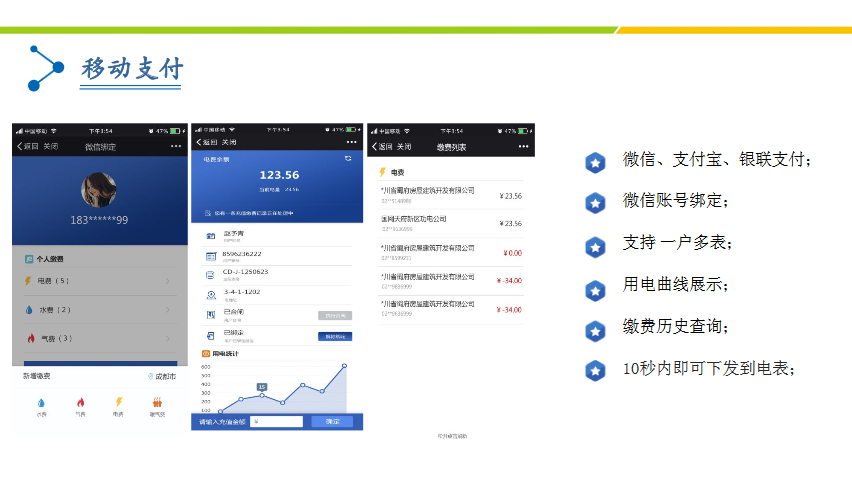The height and width of the screenshot is (480, 852).
Task: Tap the heating fee icon in bottom sheet
Action: tap(157, 402)
